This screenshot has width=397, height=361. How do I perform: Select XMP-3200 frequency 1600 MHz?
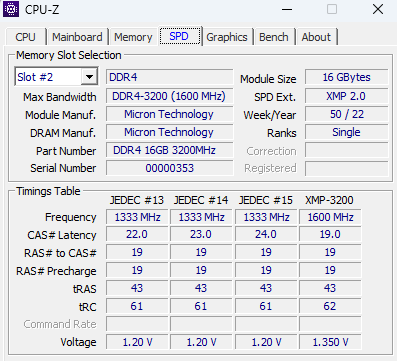click(x=330, y=217)
